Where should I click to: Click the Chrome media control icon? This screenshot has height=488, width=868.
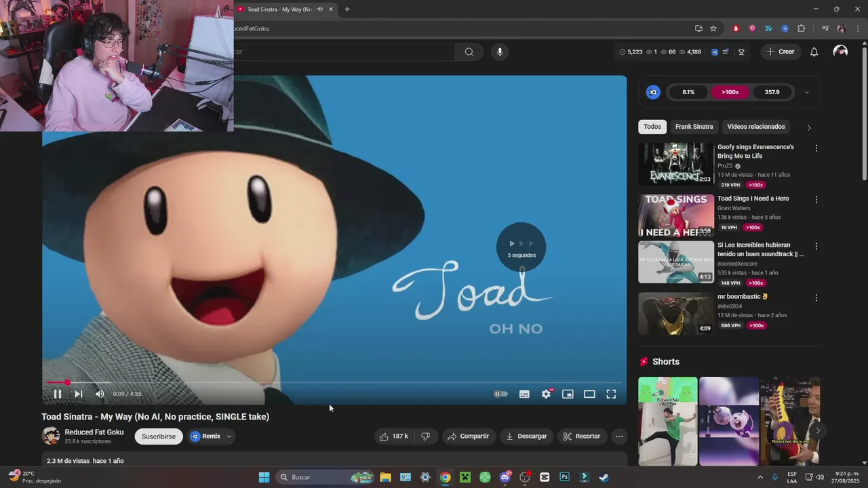pyautogui.click(x=825, y=28)
